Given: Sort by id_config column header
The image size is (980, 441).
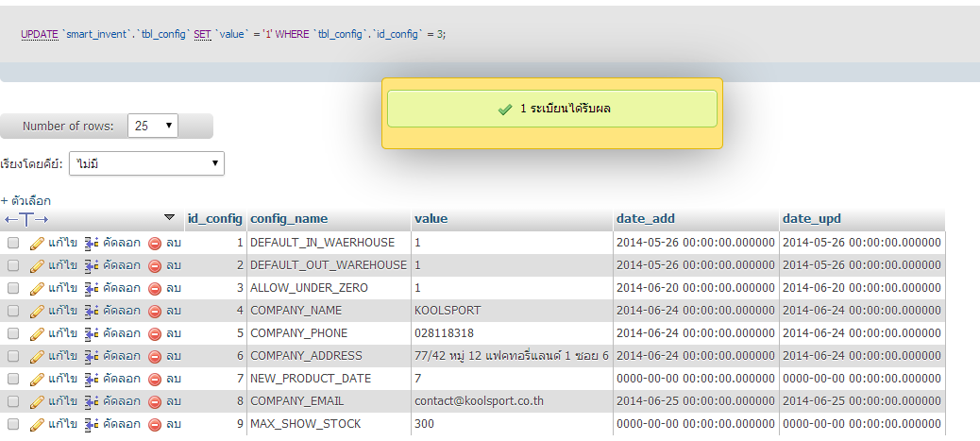Looking at the screenshot, I should click(215, 219).
